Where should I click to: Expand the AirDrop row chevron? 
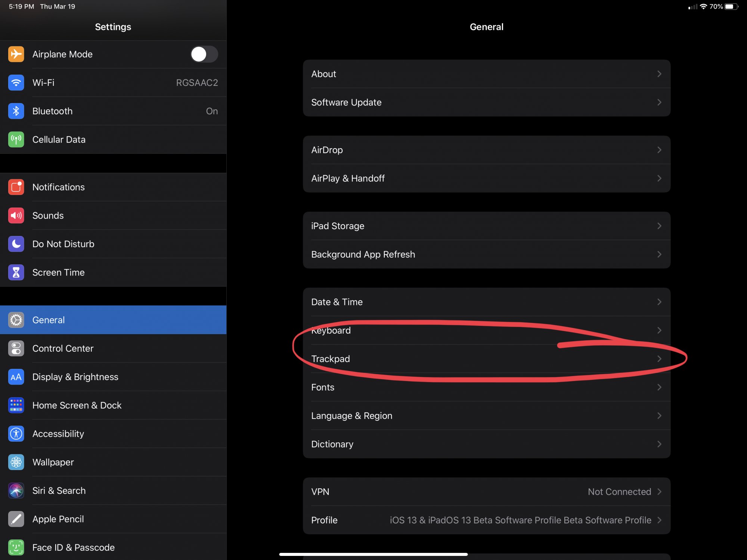tap(659, 150)
